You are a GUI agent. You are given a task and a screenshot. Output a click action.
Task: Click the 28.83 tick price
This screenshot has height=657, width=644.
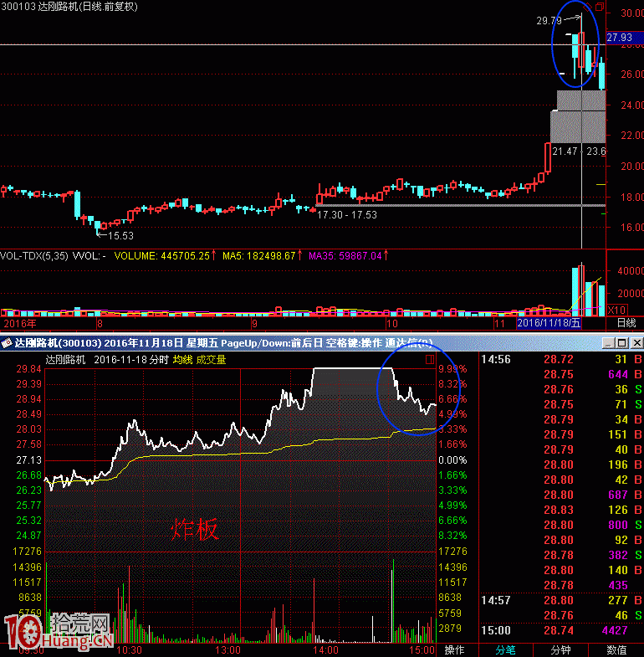point(559,510)
